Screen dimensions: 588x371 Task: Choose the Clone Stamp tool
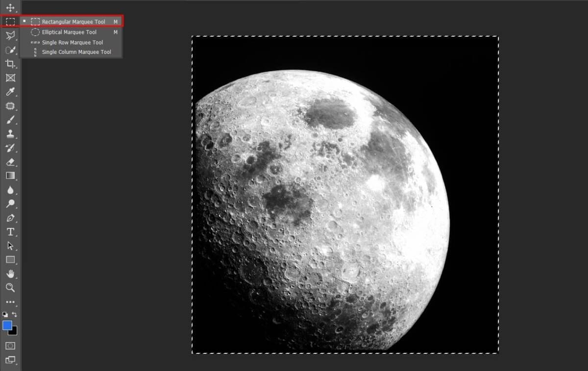[10, 133]
